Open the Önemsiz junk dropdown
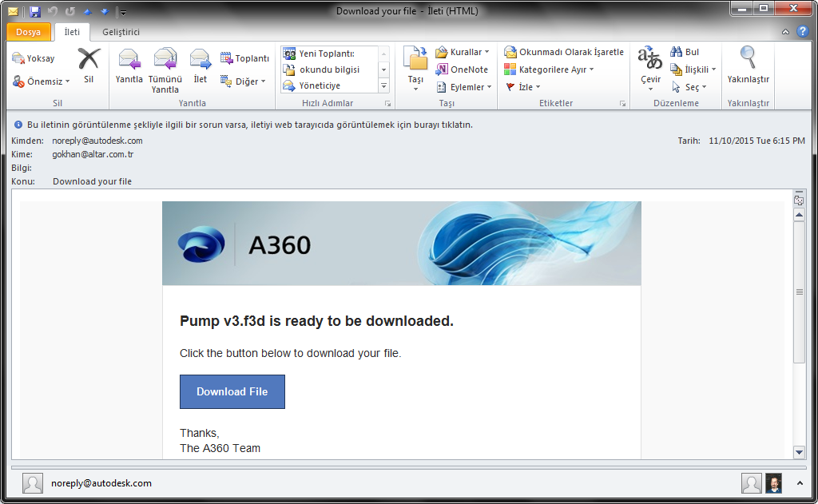Screen dimensions: 818x504 [41, 81]
